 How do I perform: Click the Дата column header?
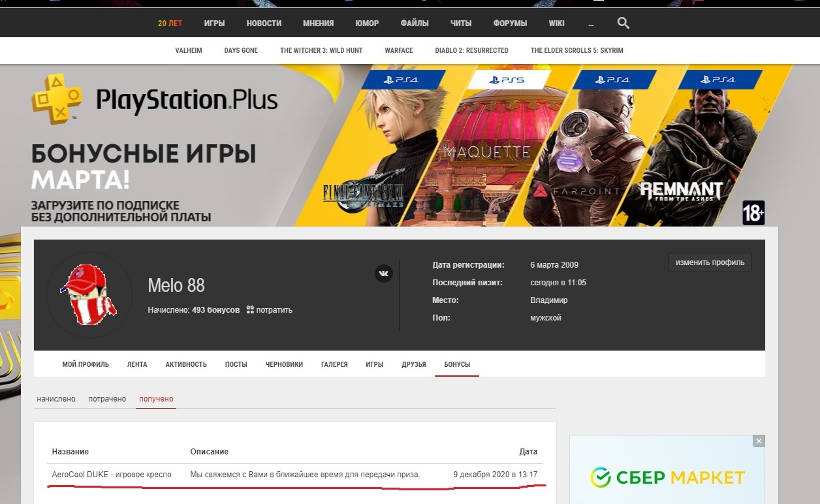click(x=529, y=452)
